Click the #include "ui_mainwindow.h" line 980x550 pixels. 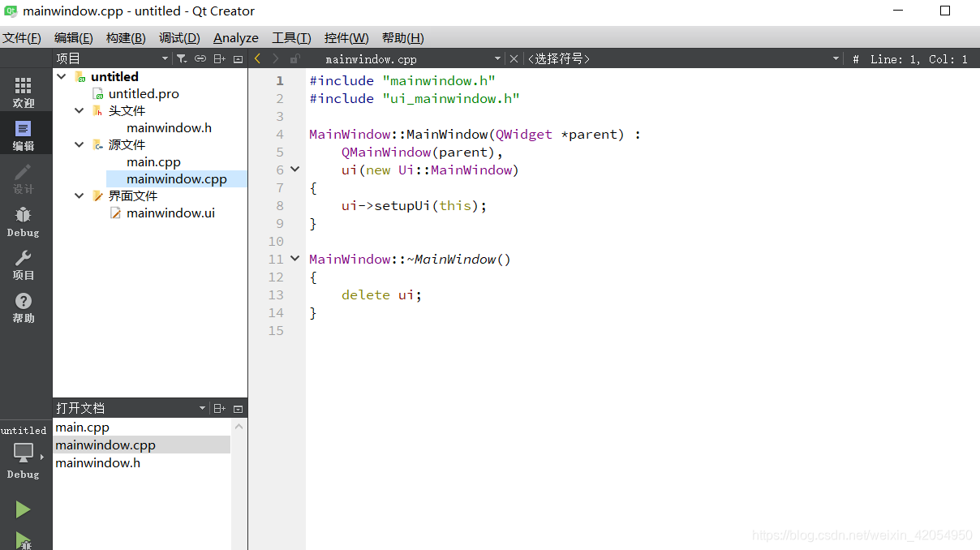[x=414, y=98]
